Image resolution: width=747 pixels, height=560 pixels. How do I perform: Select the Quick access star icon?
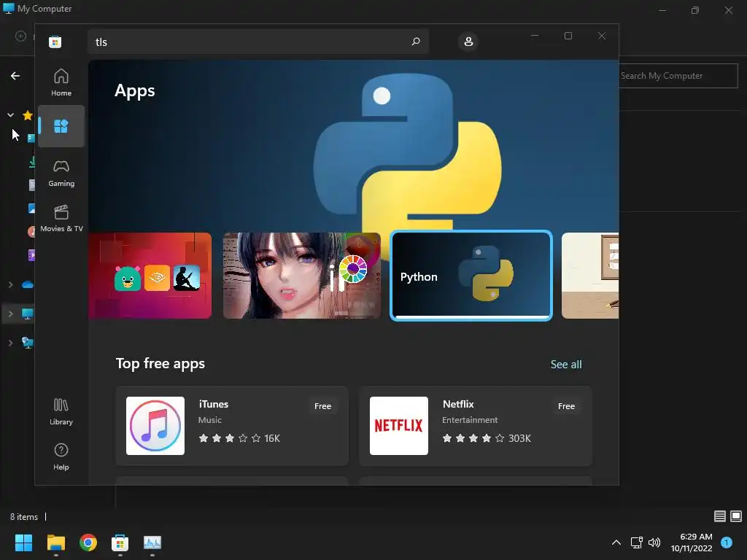click(x=28, y=114)
